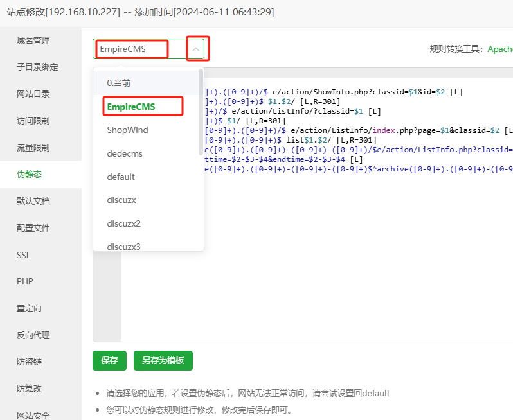Open the Apache rule conversion tool link
This screenshot has height=420, width=513.
pos(500,49)
